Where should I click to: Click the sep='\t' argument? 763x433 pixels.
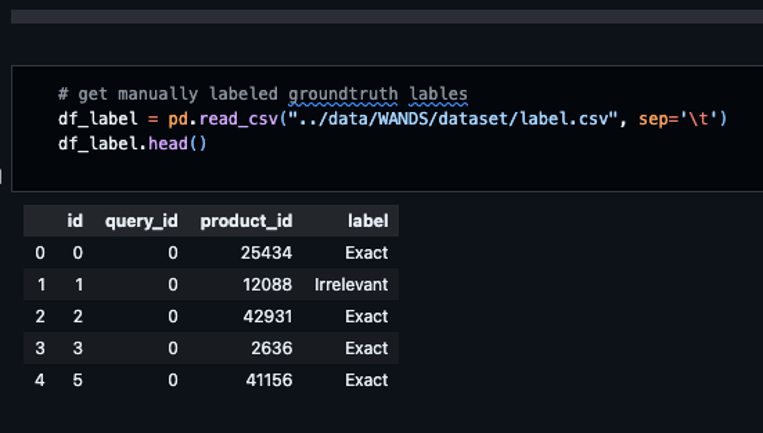pos(678,119)
